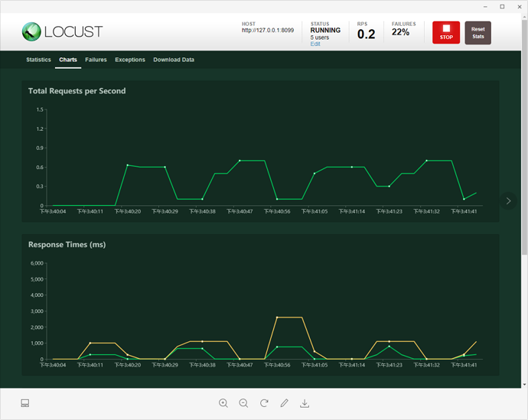This screenshot has height=420, width=528.
Task: Click the host URL http://127.0.0.1:8099
Action: 268,31
